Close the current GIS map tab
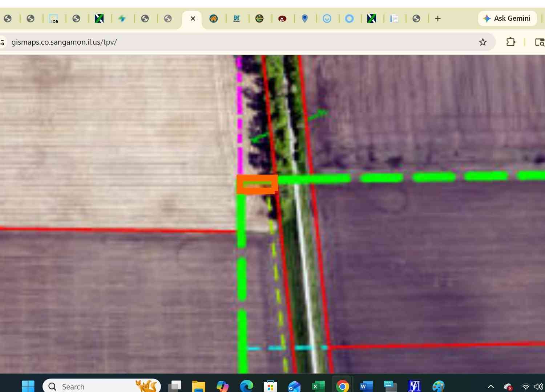Image resolution: width=545 pixels, height=392 pixels. tap(193, 19)
